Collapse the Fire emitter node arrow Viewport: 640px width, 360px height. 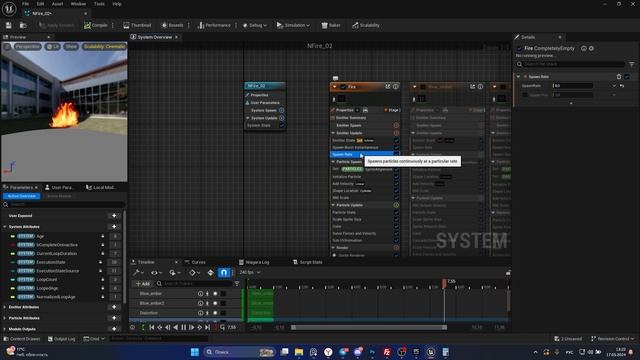(335, 87)
